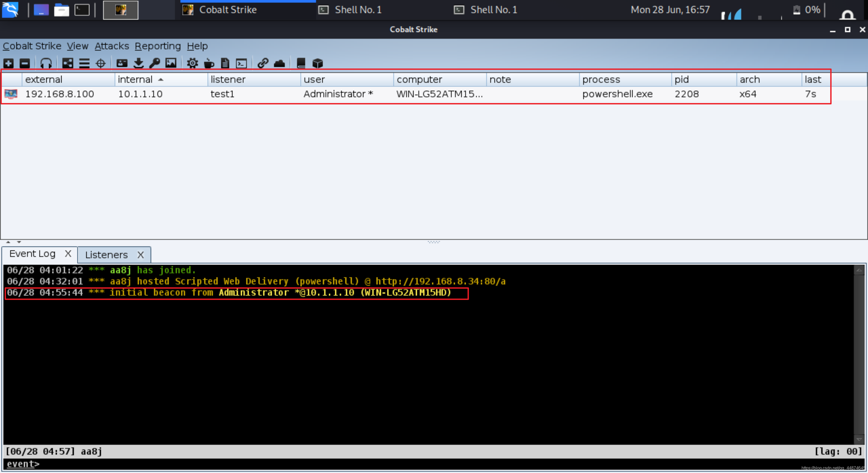Sort by internal column header
This screenshot has width=868, height=473.
(x=161, y=80)
